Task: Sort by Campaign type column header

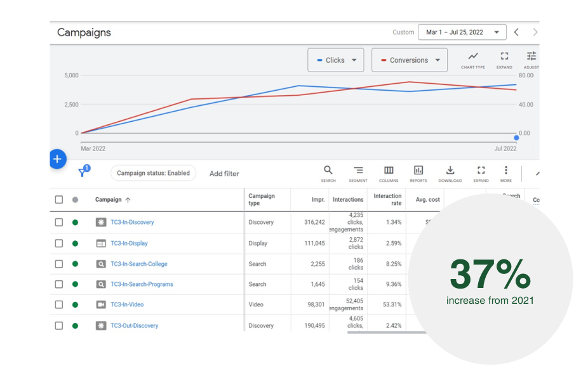Action: point(262,200)
